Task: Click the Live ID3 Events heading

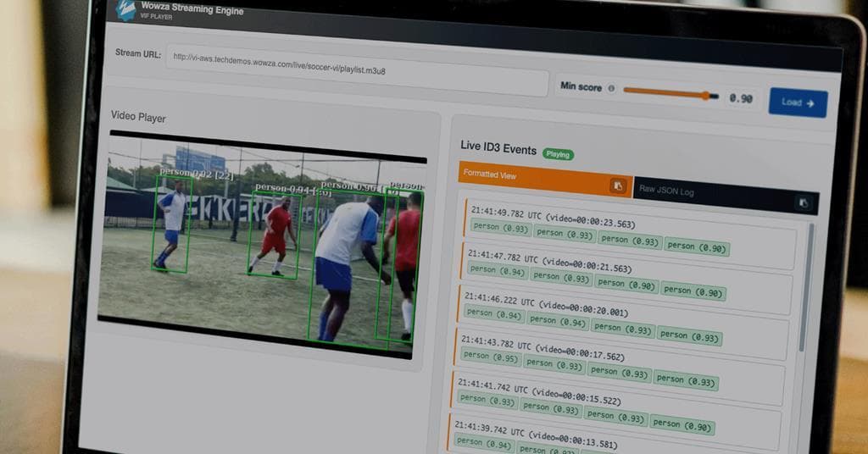Action: point(498,147)
